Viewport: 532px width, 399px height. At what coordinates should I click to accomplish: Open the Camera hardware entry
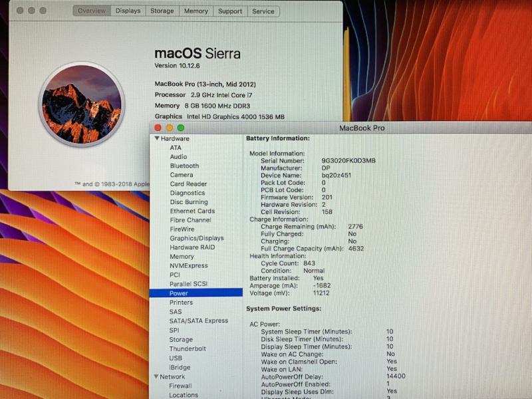pos(181,175)
